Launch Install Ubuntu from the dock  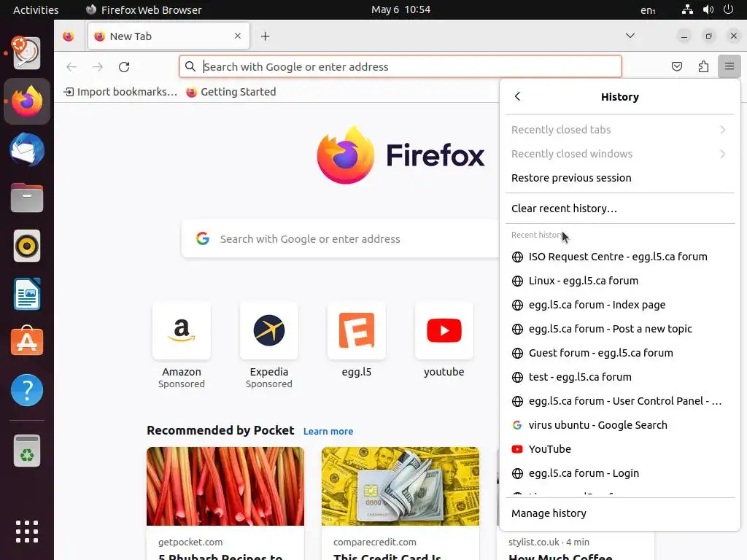[27, 52]
